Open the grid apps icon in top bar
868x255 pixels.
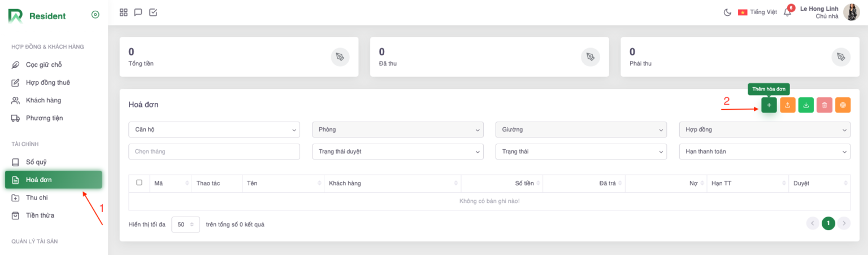(x=124, y=12)
